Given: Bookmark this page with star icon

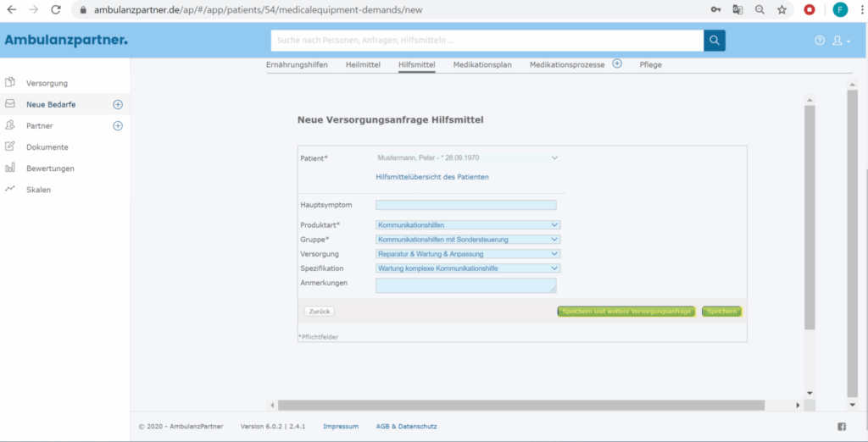Looking at the screenshot, I should tap(782, 10).
